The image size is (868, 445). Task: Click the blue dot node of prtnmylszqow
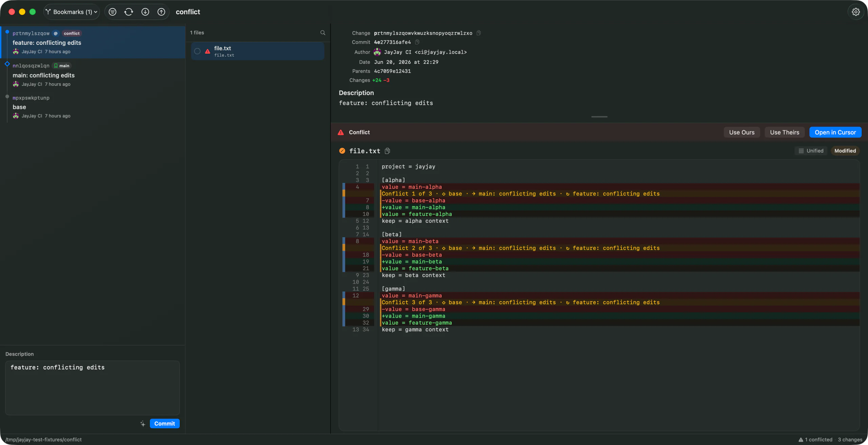(x=7, y=32)
